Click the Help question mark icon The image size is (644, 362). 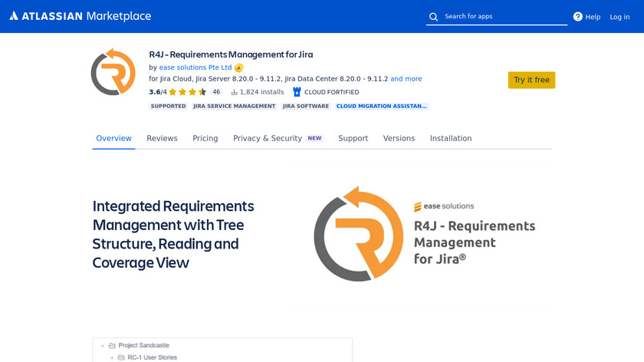578,17
